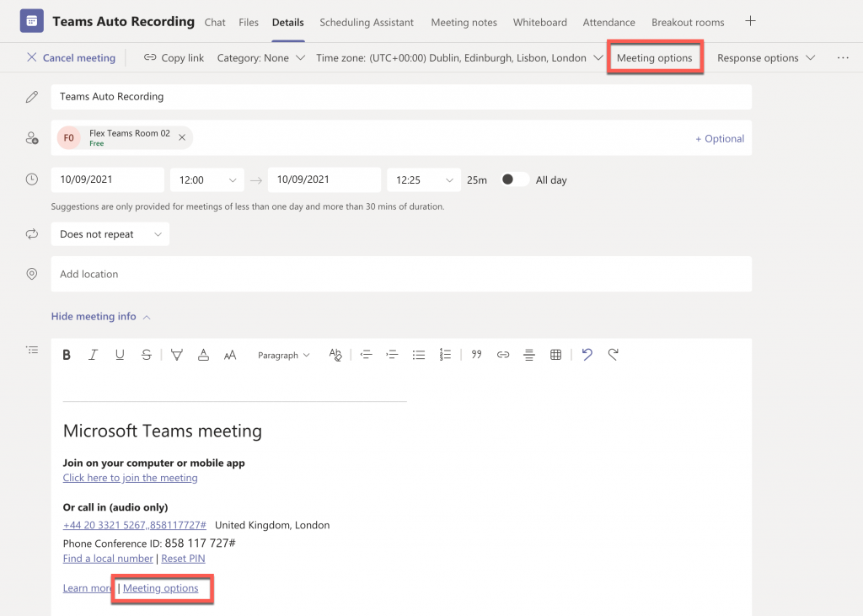
Task: Open the Category dropdown
Action: [x=261, y=58]
